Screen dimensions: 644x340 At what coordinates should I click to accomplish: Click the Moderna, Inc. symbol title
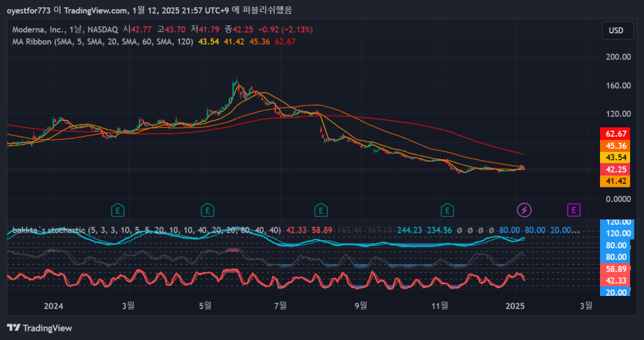(x=39, y=29)
